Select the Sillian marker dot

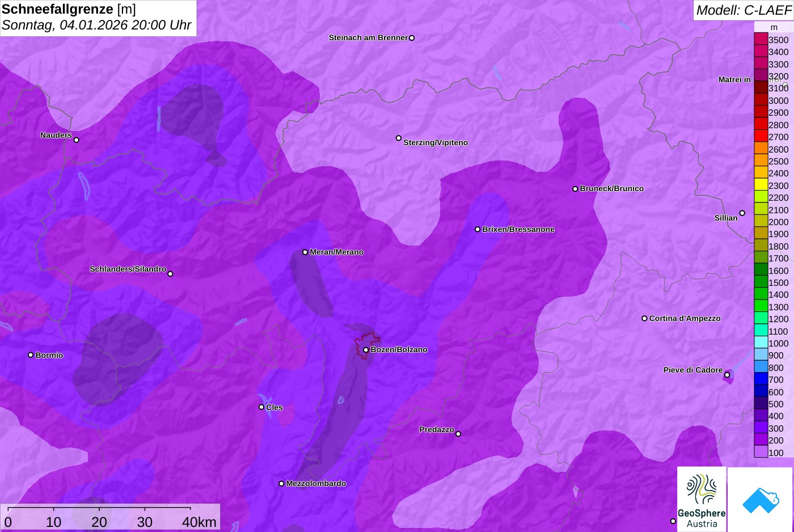tap(742, 213)
